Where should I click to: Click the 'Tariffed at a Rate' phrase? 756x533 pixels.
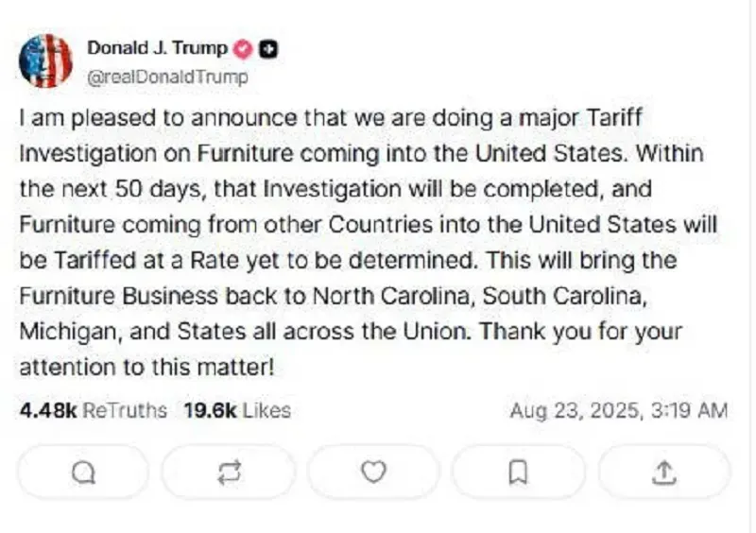[146, 261]
